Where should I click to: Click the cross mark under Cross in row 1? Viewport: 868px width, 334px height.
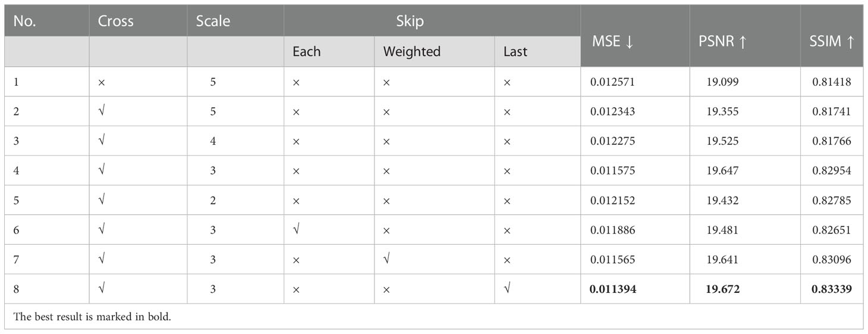pyautogui.click(x=101, y=82)
